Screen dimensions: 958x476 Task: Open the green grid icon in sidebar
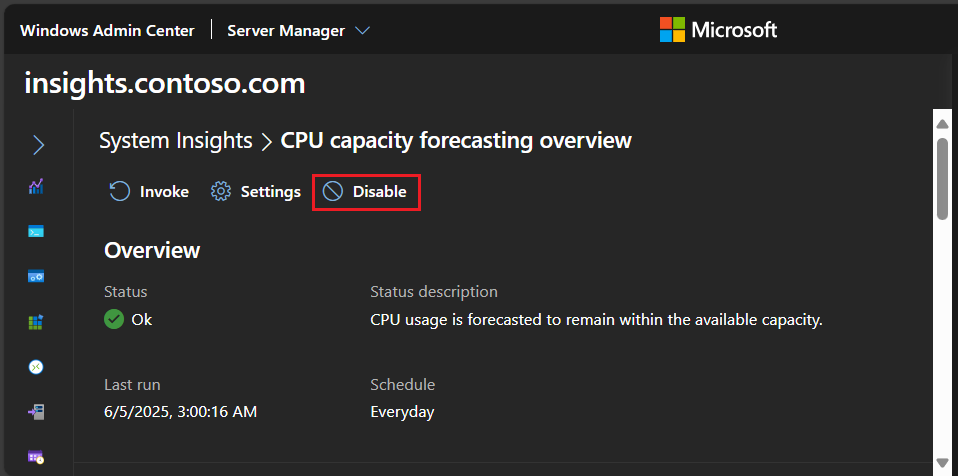click(x=36, y=322)
